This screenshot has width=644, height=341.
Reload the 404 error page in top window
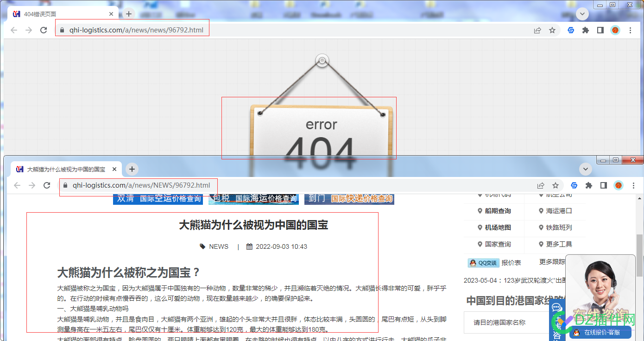(x=44, y=30)
